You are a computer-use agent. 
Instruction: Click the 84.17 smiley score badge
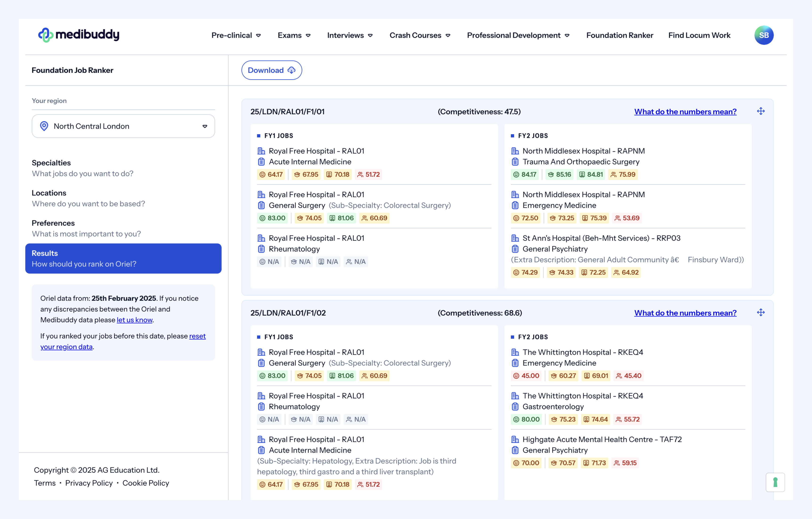click(x=525, y=174)
